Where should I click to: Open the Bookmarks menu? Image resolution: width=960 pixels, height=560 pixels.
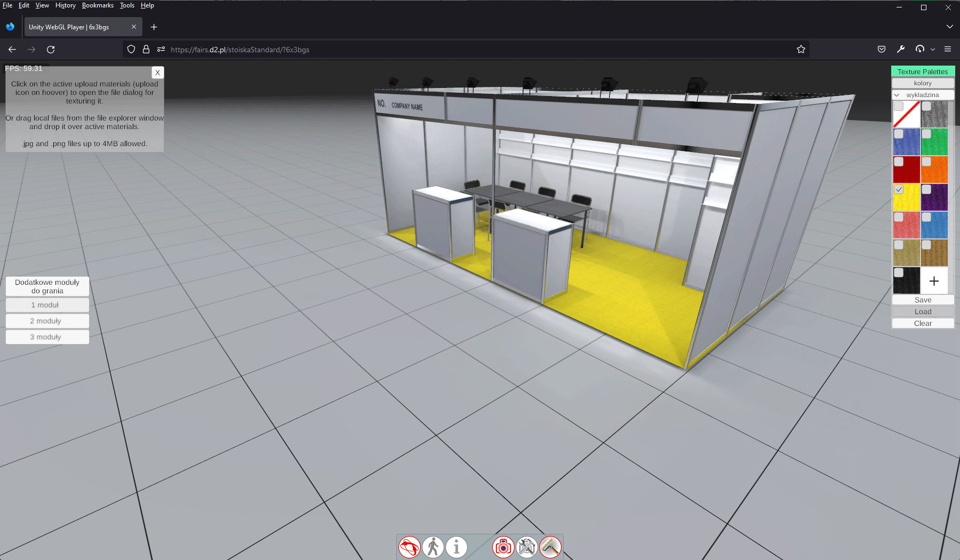[x=98, y=5]
